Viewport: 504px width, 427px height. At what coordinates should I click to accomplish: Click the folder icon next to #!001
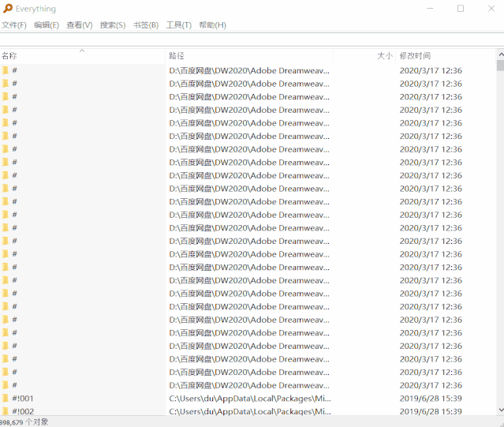(x=5, y=399)
